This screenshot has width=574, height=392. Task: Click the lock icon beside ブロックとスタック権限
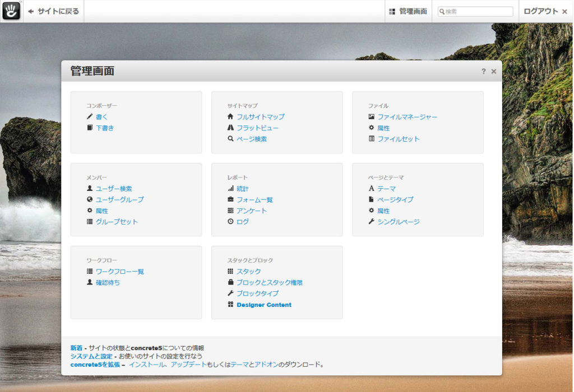point(230,283)
